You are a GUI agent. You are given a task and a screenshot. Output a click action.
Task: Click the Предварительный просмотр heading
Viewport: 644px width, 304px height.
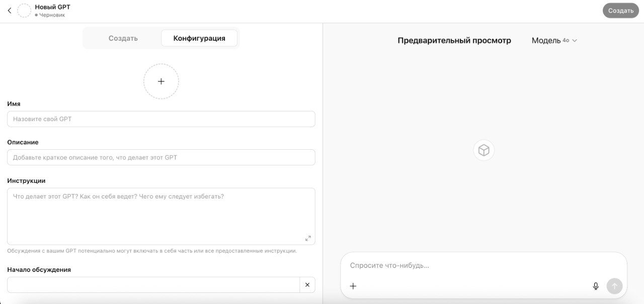(x=454, y=40)
